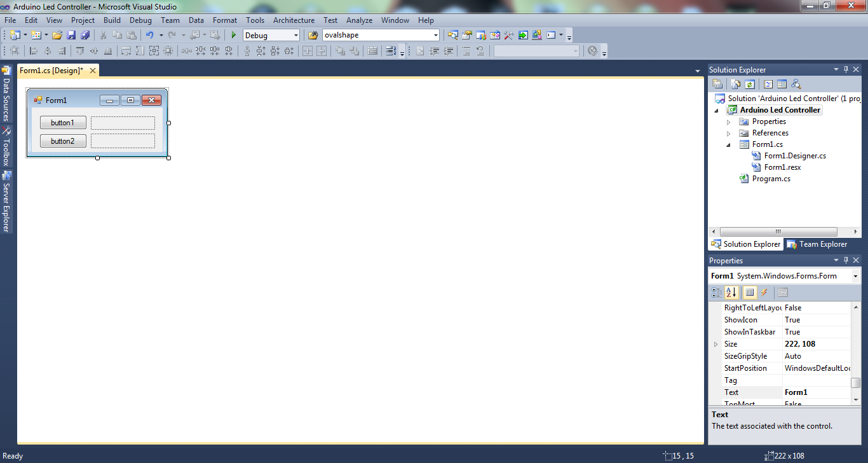The width and height of the screenshot is (868, 463).
Task: Click the Text property value field
Action: 817,392
